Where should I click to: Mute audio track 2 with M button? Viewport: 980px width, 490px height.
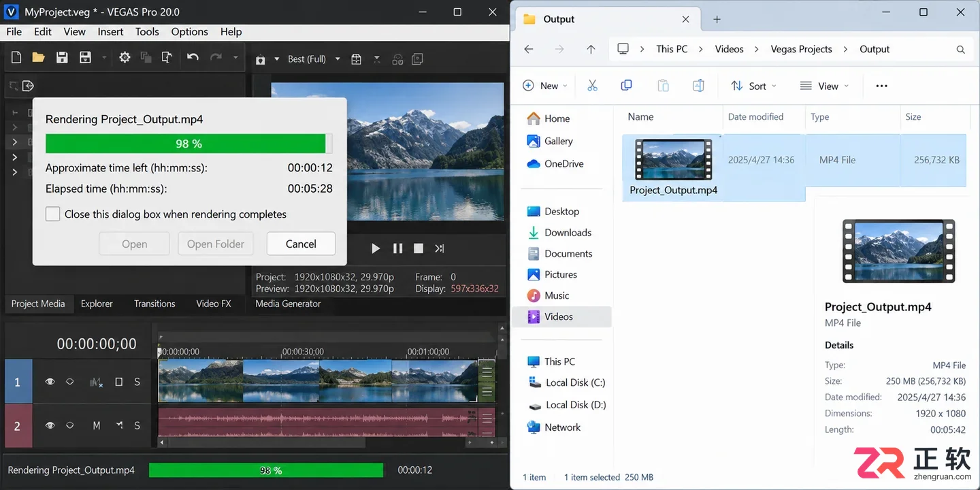pos(97,425)
